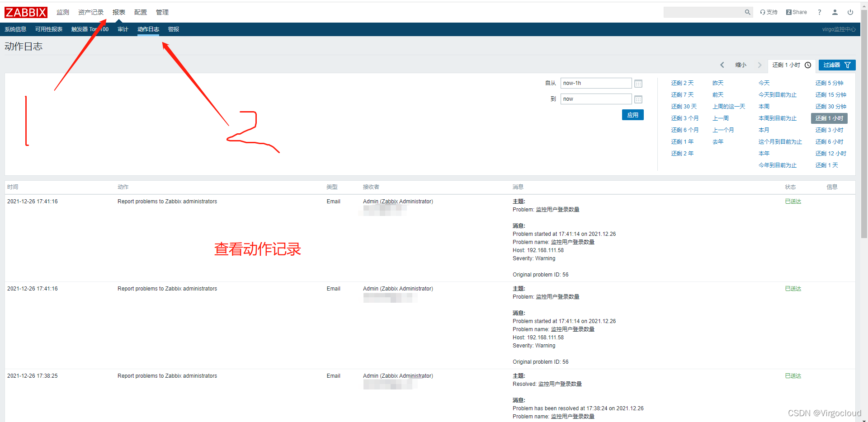Open calendar picker for the 自从 field
Screen dimensions: 868x422
pyautogui.click(x=638, y=84)
